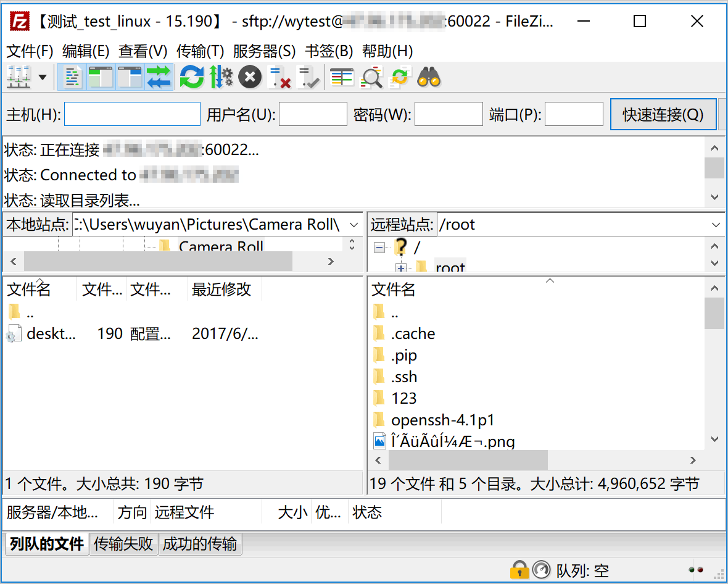Click the remote file list scroll down arrow
728x584 pixels.
[x=714, y=439]
